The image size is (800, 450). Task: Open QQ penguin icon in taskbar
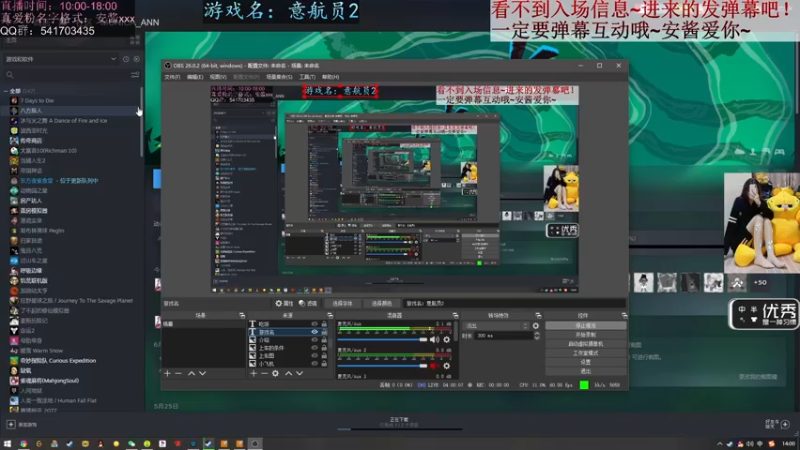pos(101,444)
